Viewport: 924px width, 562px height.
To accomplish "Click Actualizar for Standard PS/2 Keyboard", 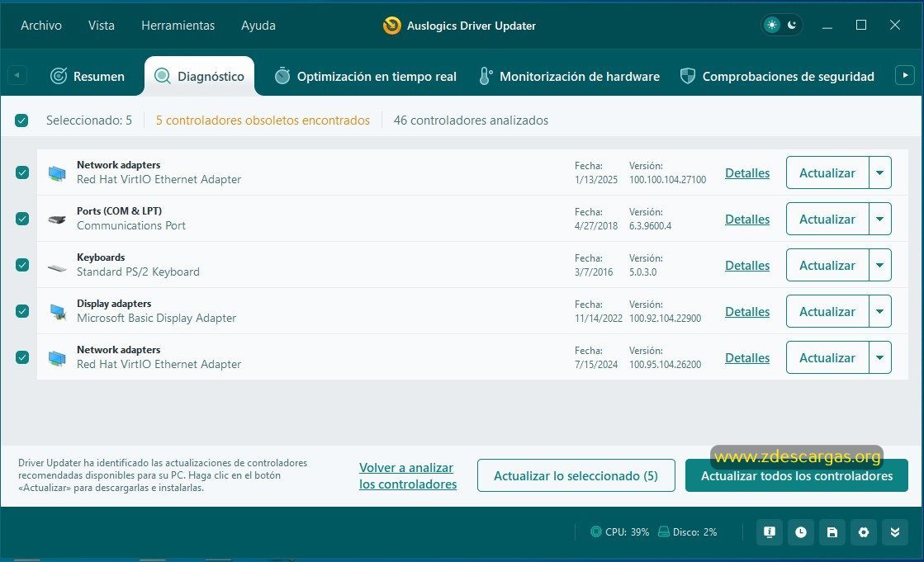I will coord(827,265).
